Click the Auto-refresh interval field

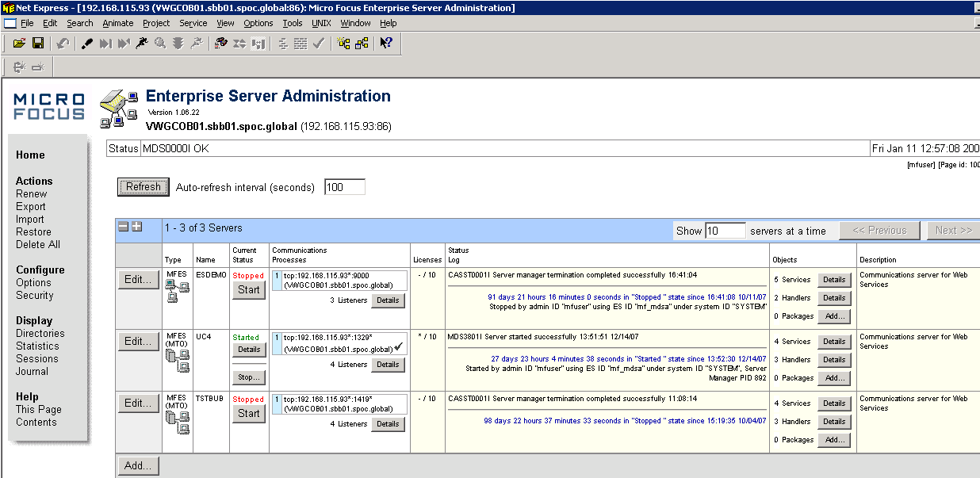345,188
